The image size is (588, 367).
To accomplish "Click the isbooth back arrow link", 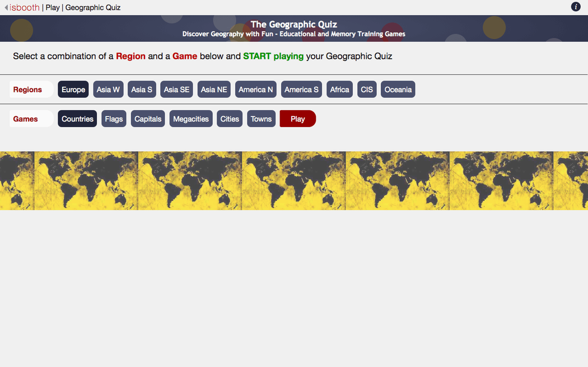I will [22, 8].
